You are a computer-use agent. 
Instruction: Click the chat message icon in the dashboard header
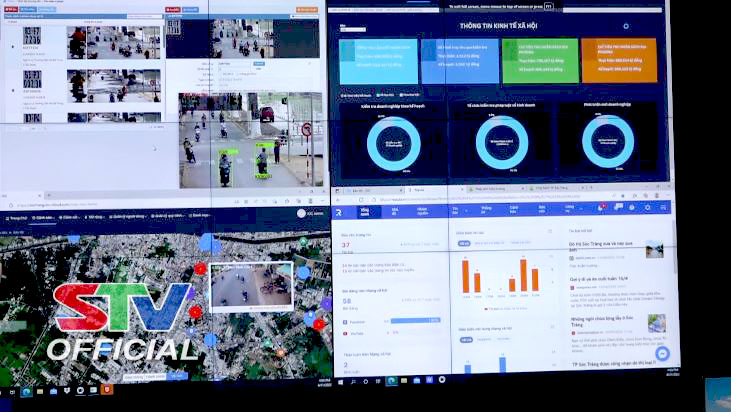[618, 207]
